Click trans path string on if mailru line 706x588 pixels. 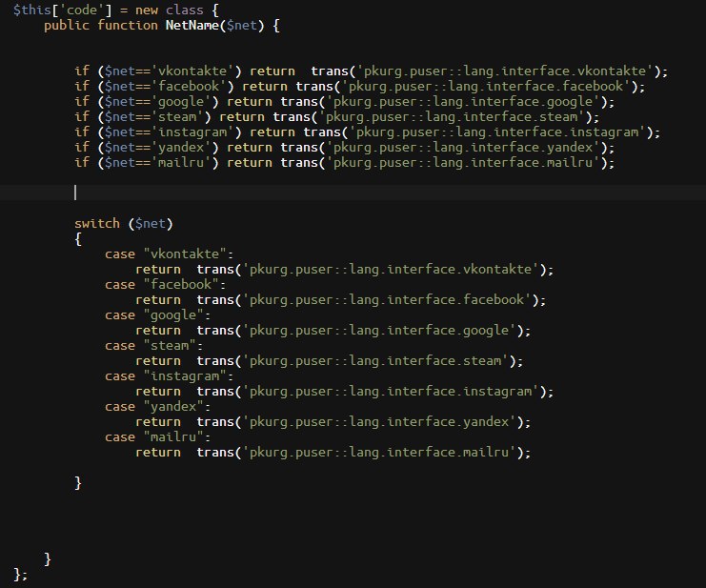click(463, 163)
